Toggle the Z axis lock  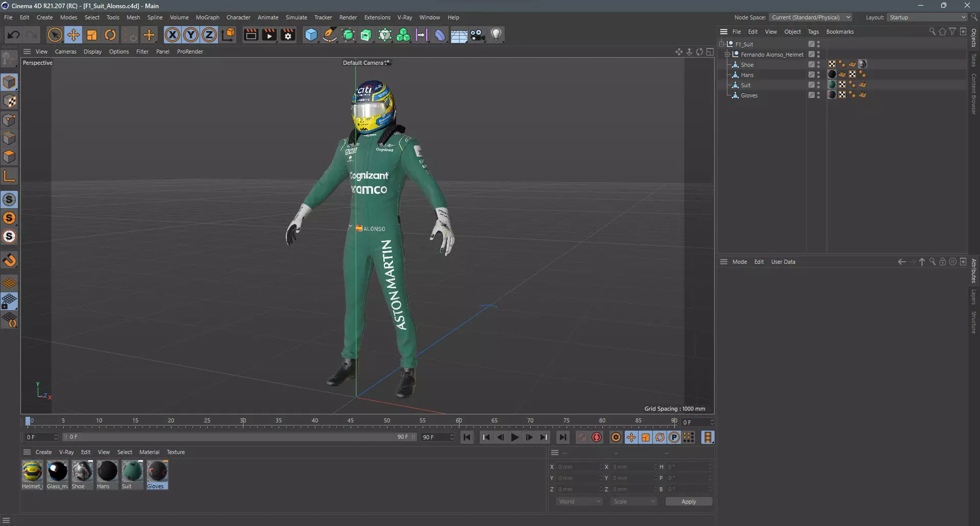[x=209, y=35]
